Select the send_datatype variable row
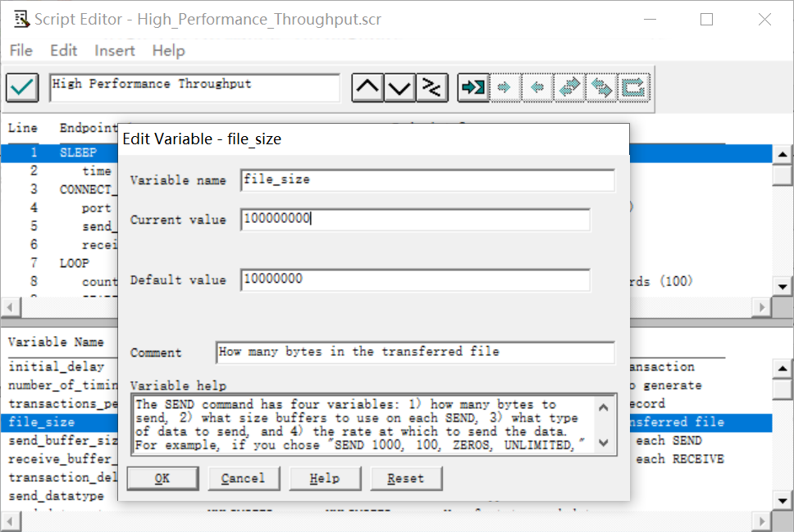This screenshot has width=794, height=532. [x=60, y=496]
